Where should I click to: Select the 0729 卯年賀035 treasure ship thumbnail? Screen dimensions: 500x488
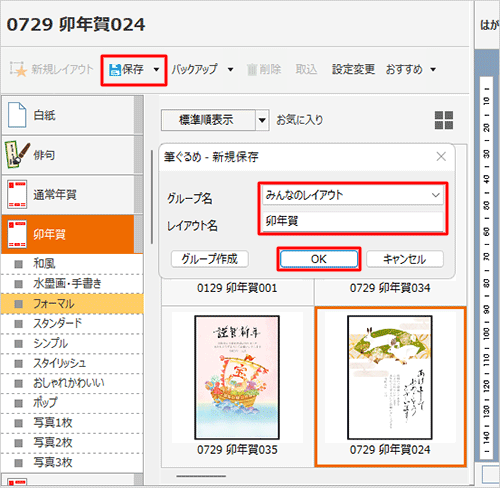tap(237, 377)
